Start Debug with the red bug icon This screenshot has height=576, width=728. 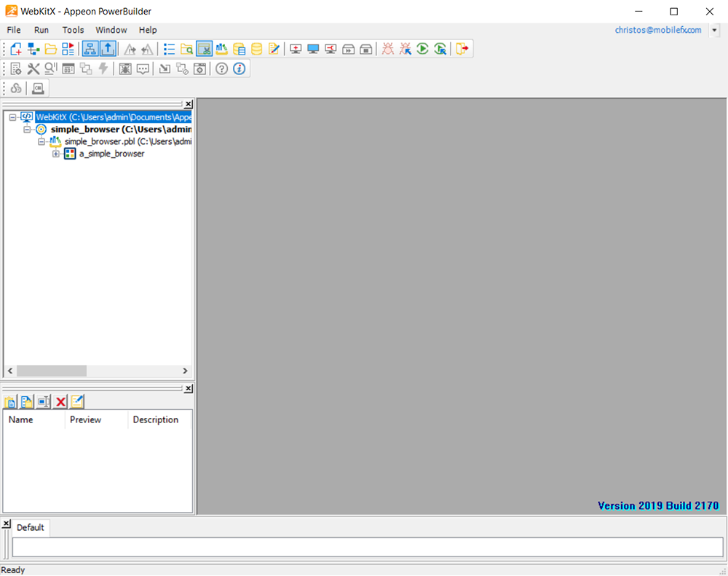(388, 49)
